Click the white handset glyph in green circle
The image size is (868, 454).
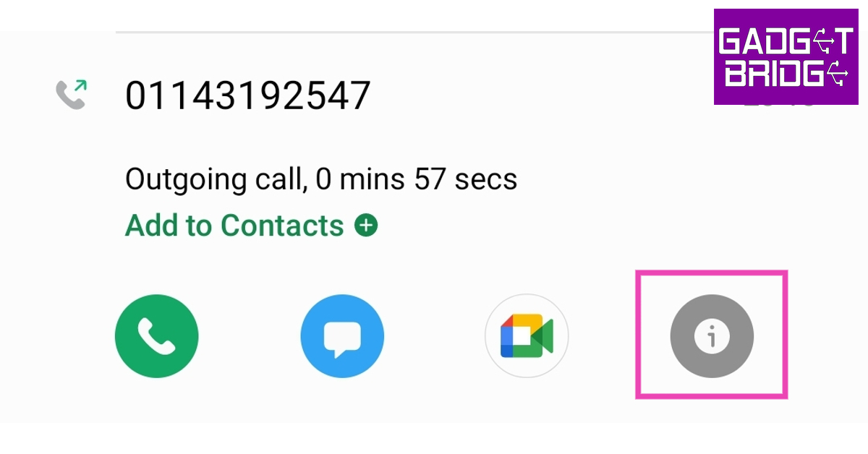point(156,337)
